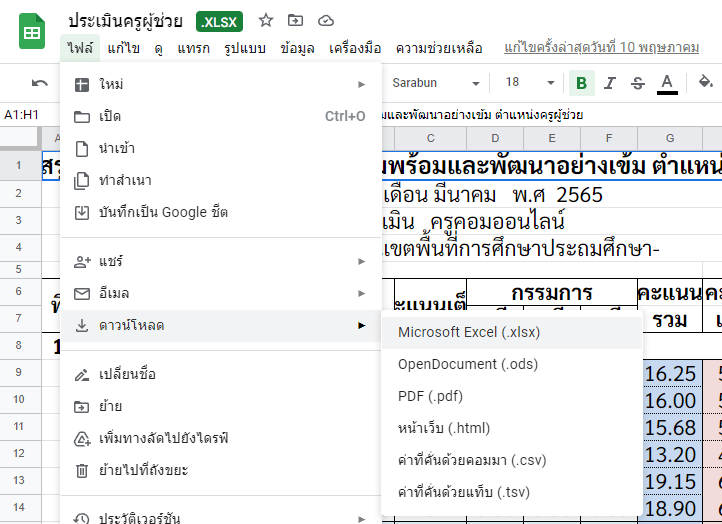Open the Sarabun font dropdown
The height and width of the screenshot is (524, 722).
436,83
